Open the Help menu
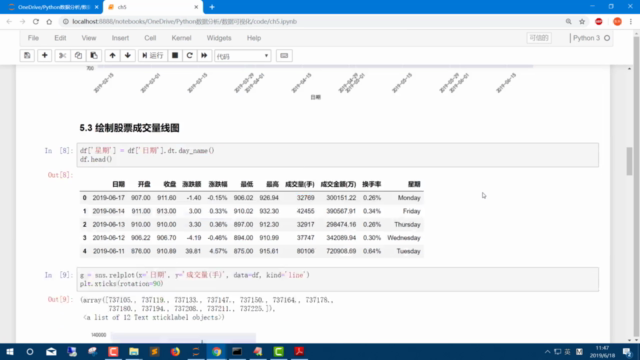The image size is (640, 360). click(x=253, y=38)
